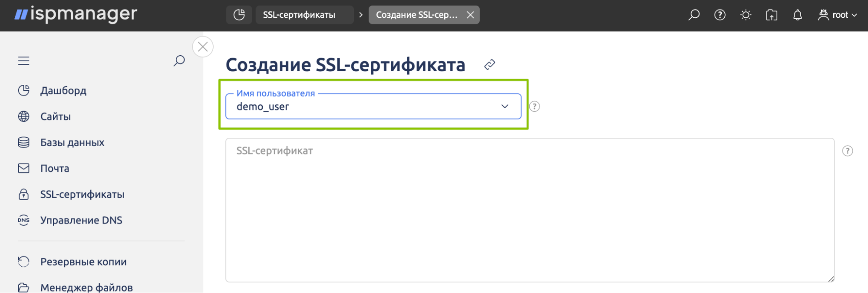Open Дашборд in the sidebar
The width and height of the screenshot is (868, 293).
point(63,90)
